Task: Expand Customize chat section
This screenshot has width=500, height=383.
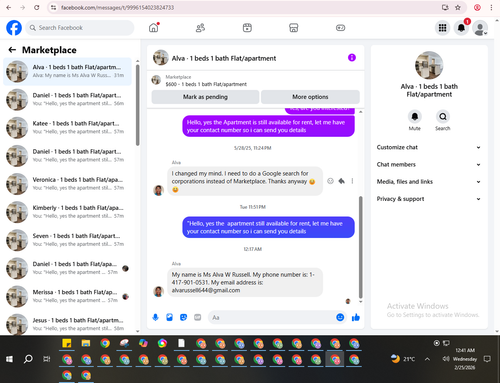Action: [429, 147]
